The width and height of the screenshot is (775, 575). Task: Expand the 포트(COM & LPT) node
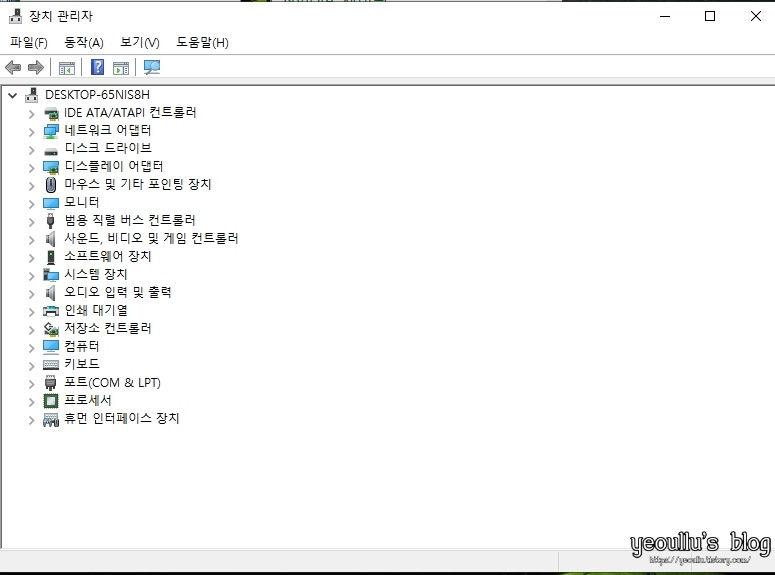click(32, 384)
